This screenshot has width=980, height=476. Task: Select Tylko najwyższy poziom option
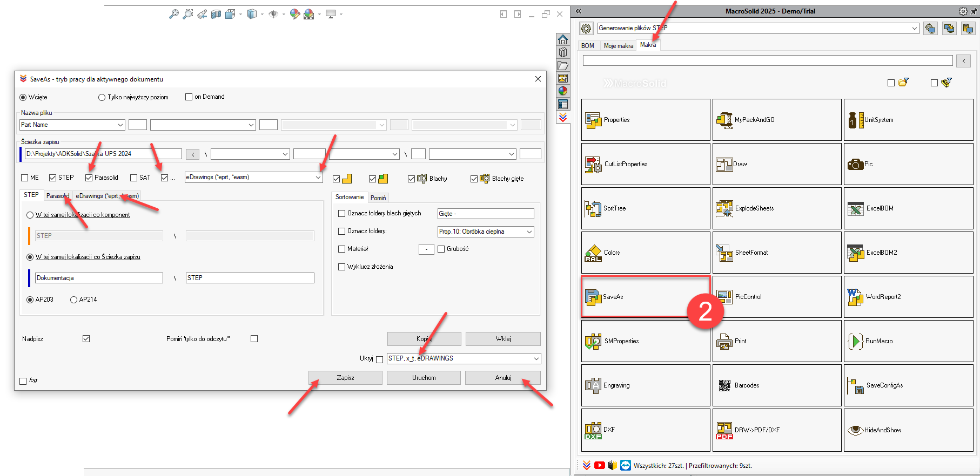pyautogui.click(x=102, y=97)
